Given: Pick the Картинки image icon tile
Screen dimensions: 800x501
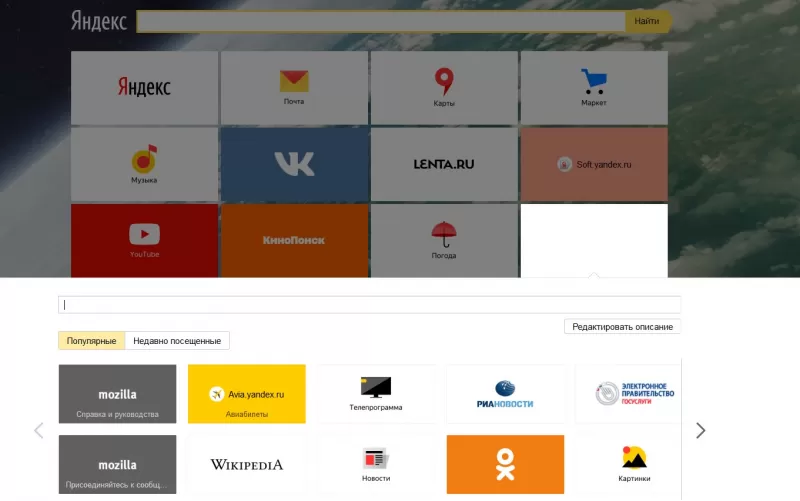Looking at the screenshot, I should point(629,464).
